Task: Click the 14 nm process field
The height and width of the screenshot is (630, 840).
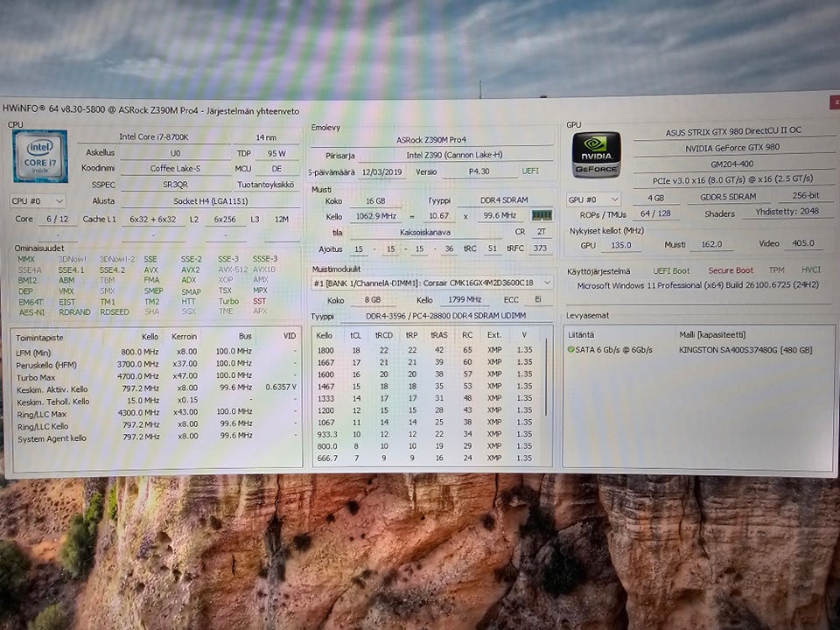Action: coord(266,137)
